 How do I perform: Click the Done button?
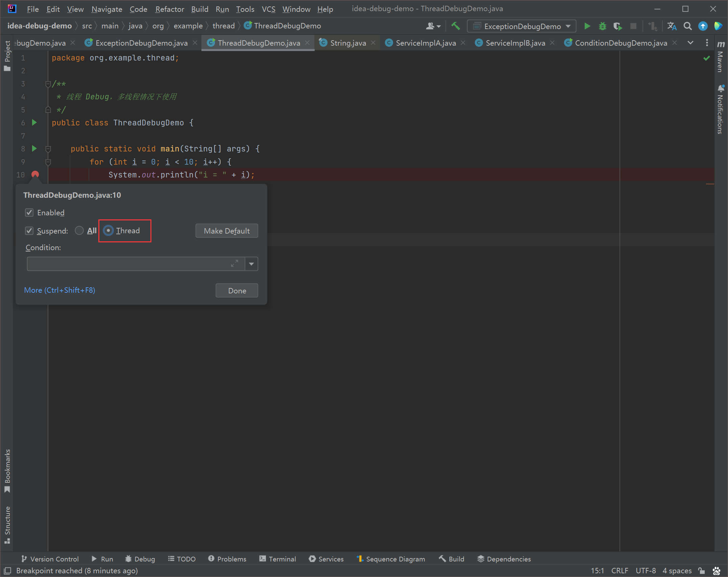pyautogui.click(x=237, y=290)
